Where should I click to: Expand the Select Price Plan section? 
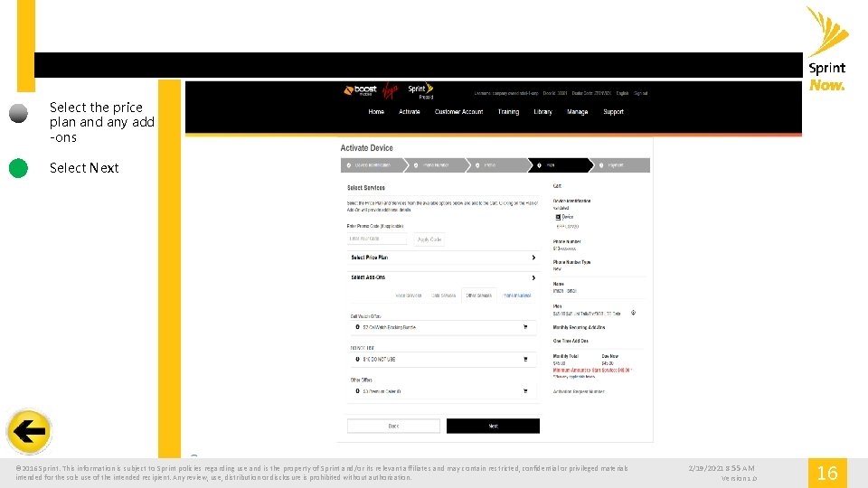(442, 258)
